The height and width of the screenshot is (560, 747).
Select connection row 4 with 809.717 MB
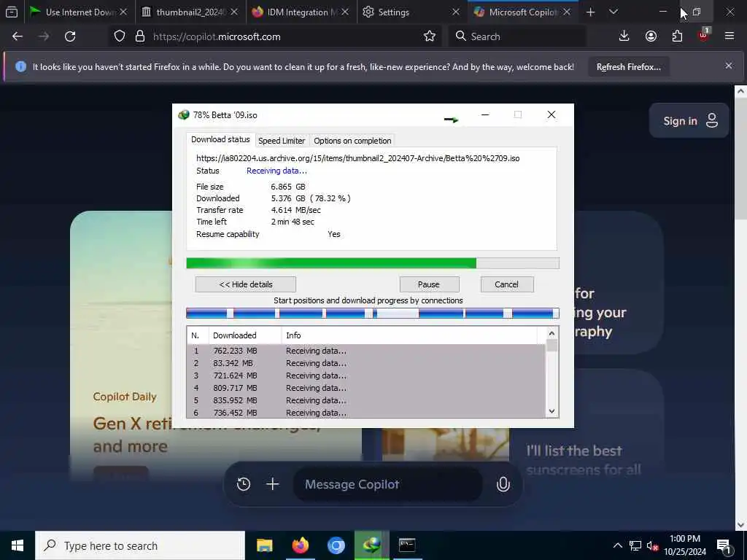click(x=366, y=388)
